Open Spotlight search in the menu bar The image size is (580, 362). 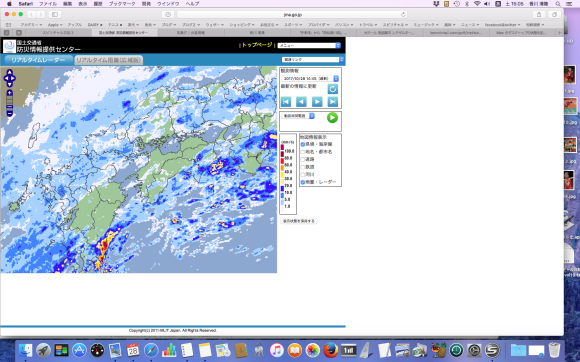pos(558,4)
